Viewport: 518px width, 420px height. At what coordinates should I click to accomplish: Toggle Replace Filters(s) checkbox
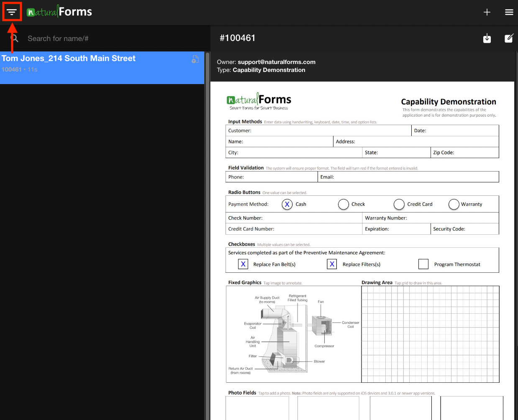pyautogui.click(x=332, y=264)
